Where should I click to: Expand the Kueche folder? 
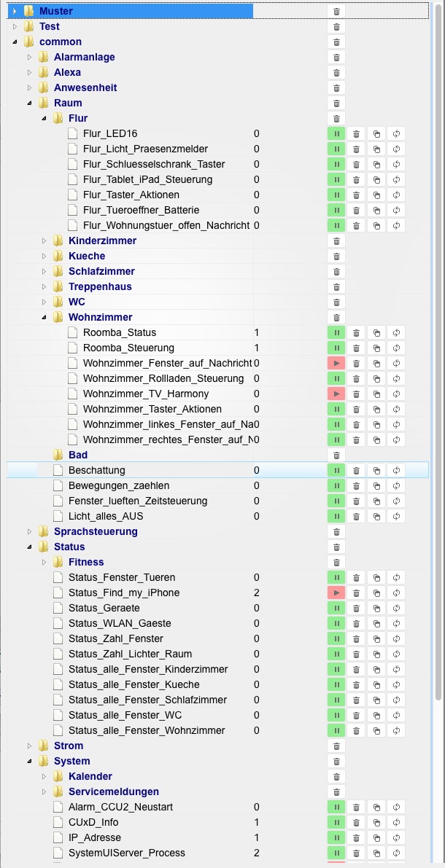click(44, 257)
